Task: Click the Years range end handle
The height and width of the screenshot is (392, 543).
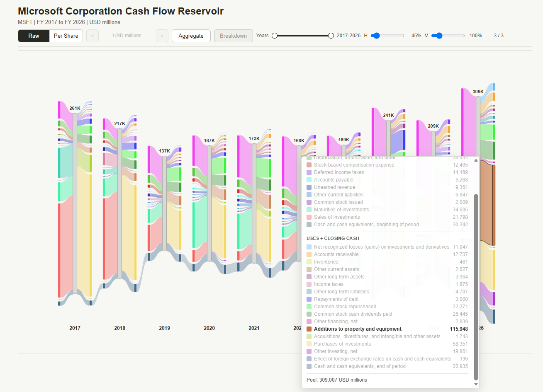Action: tap(331, 36)
